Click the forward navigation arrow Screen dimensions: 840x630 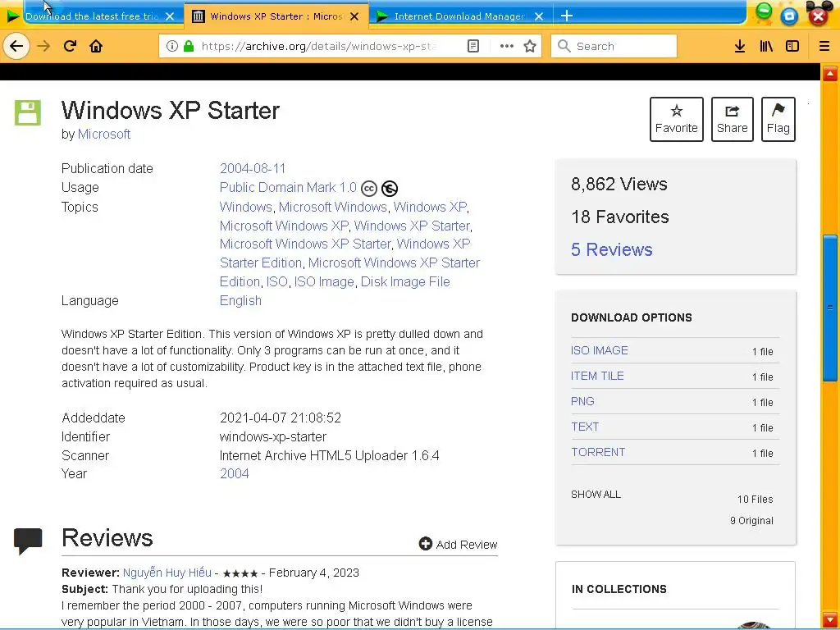[x=43, y=46]
